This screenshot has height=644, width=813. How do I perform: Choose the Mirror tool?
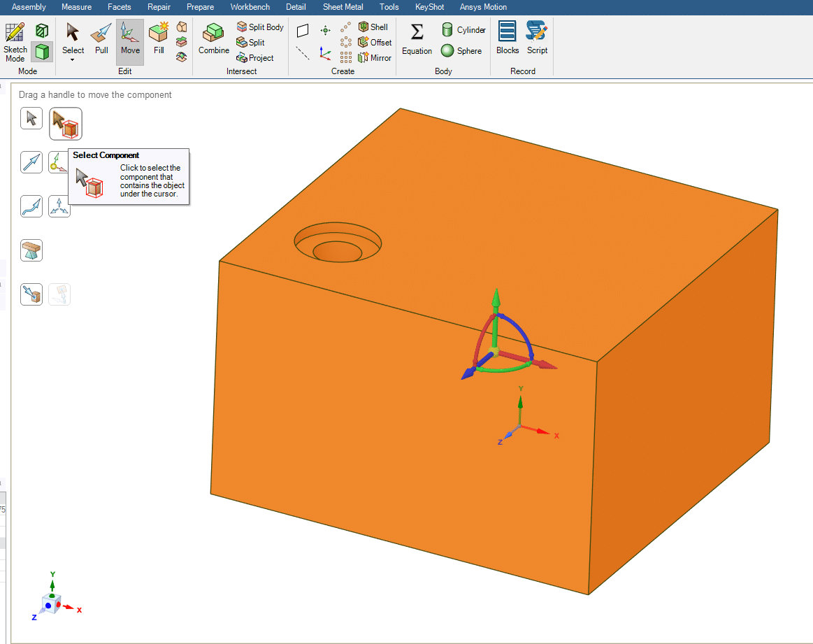click(x=375, y=58)
